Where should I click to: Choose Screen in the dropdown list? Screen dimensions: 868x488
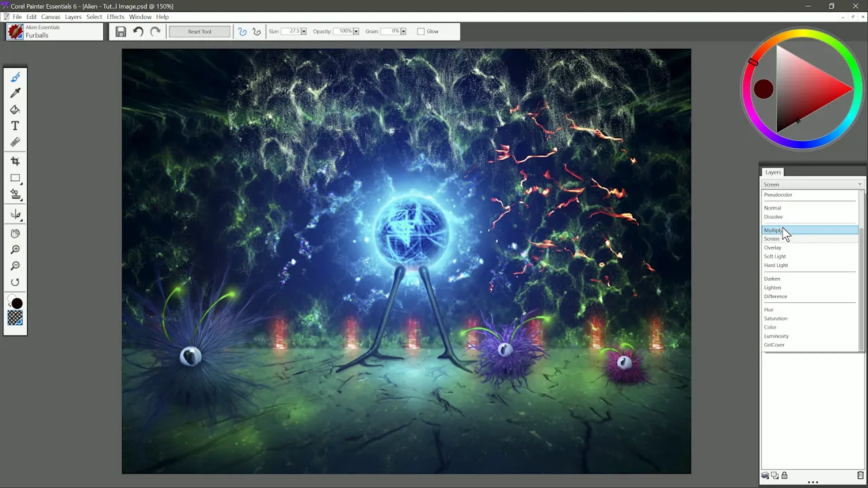coord(810,239)
